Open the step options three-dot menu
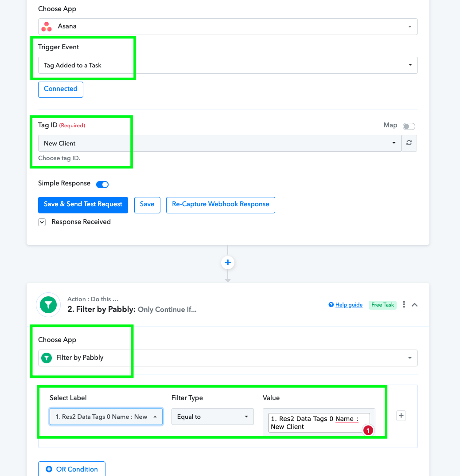Screen dimensions: 460x476 tap(404, 304)
